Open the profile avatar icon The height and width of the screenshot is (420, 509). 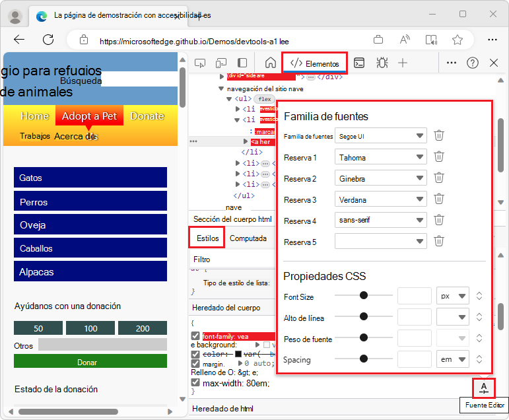(x=15, y=17)
